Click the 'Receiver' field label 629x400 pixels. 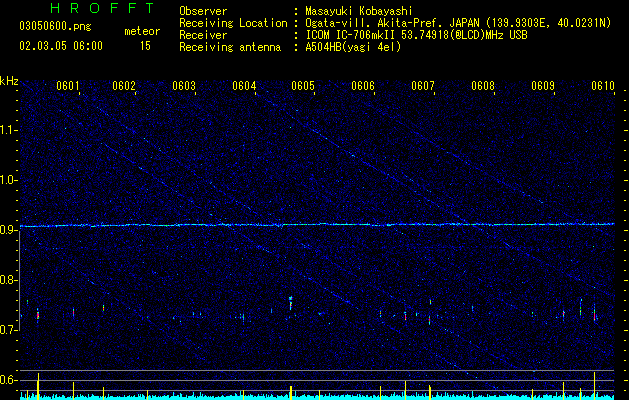[x=203, y=35]
